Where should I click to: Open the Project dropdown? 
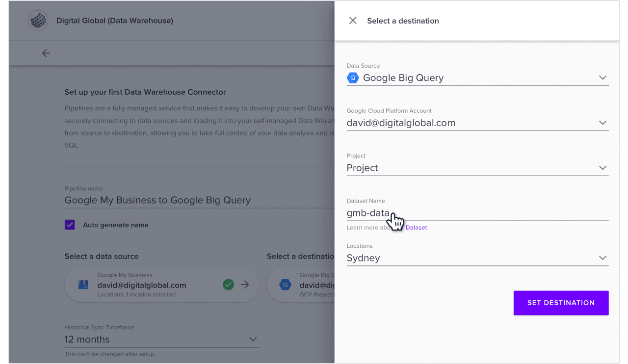pyautogui.click(x=477, y=168)
